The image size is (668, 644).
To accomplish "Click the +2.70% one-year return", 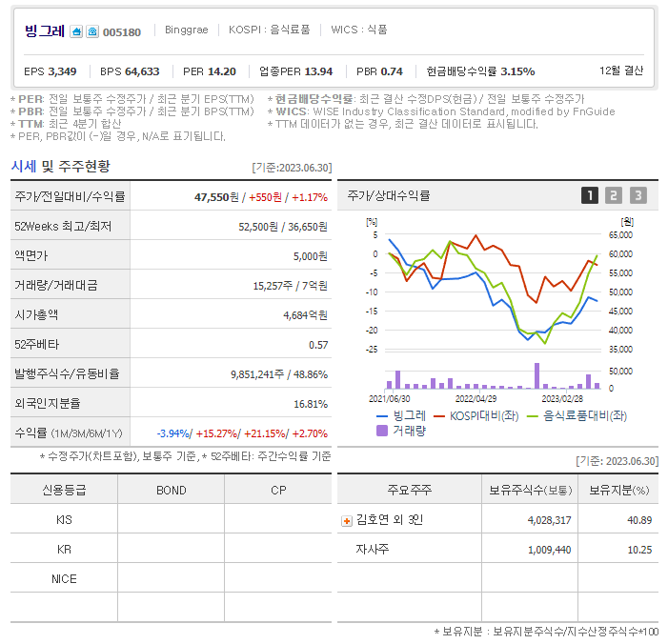I will (310, 433).
